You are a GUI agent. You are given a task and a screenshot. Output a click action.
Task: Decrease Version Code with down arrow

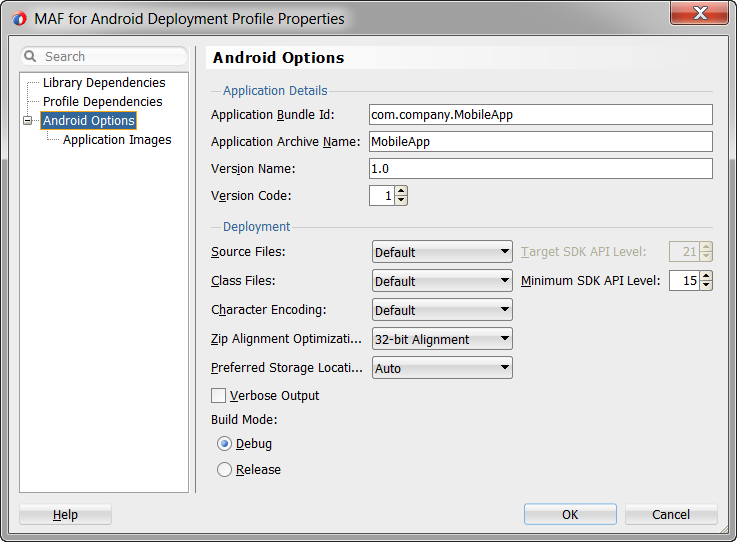(401, 200)
